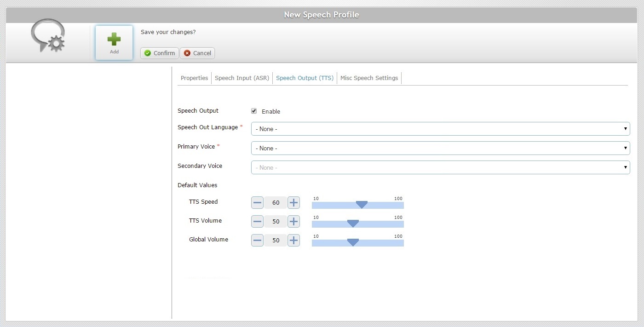Click the Add speech profile plus icon
The width and height of the screenshot is (644, 327).
[x=114, y=43]
